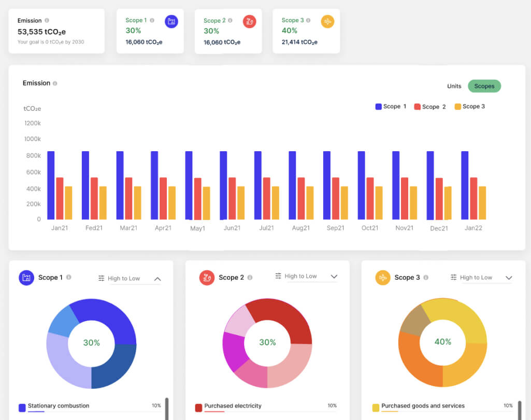
Task: Expand the Scope 3 High to Low dropdown
Action: [509, 278]
